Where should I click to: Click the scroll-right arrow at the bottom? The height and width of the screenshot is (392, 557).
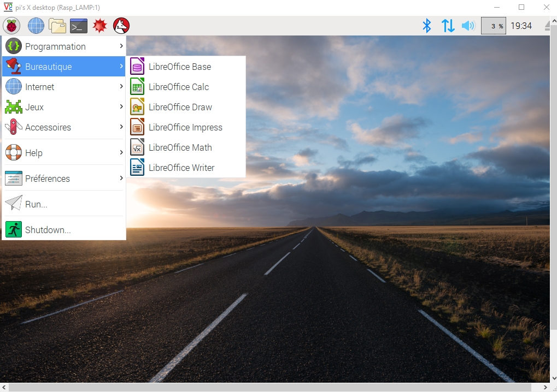(x=546, y=388)
